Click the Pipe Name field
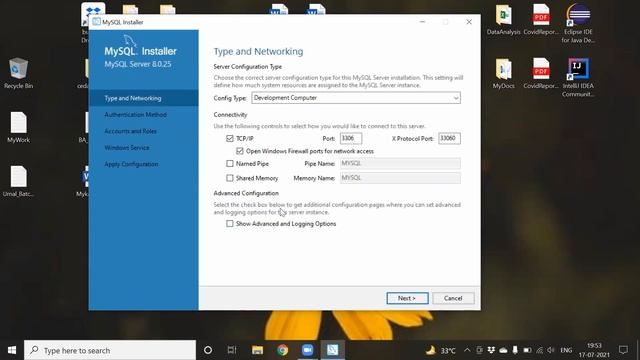 pos(400,164)
